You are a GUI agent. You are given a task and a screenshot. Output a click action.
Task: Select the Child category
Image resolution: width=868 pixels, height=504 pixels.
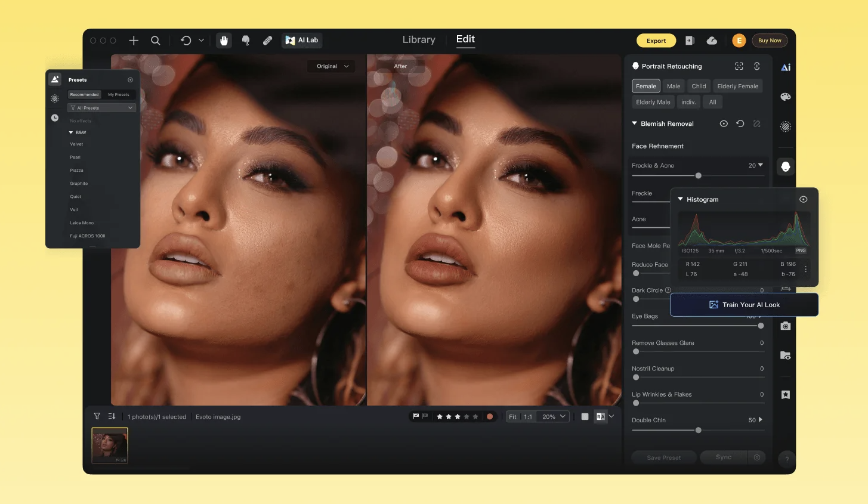[699, 86]
